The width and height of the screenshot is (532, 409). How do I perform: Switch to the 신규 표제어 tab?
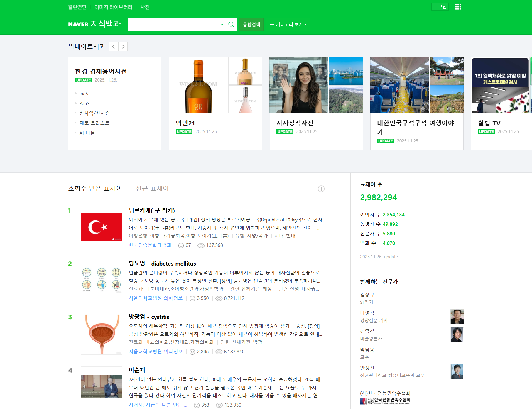click(152, 189)
